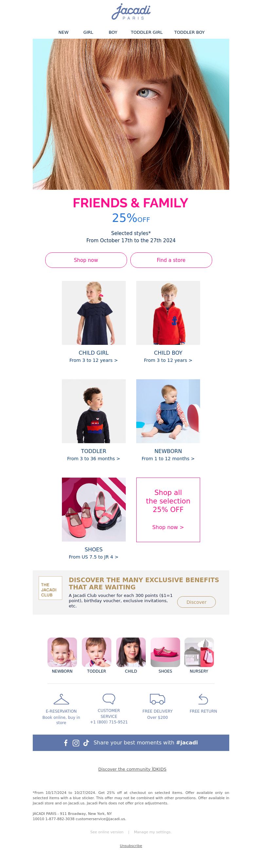Image resolution: width=262 pixels, height=868 pixels.
Task: Click the Unsubscribe link
Action: point(131,845)
